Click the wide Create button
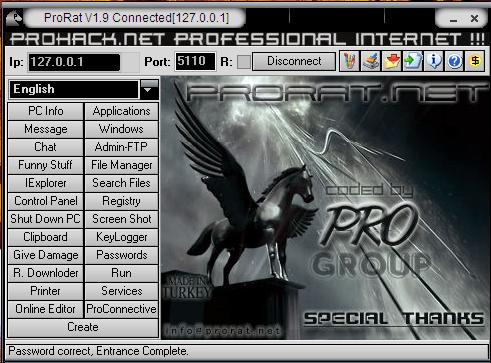The height and width of the screenshot is (363, 491). pyautogui.click(x=83, y=327)
